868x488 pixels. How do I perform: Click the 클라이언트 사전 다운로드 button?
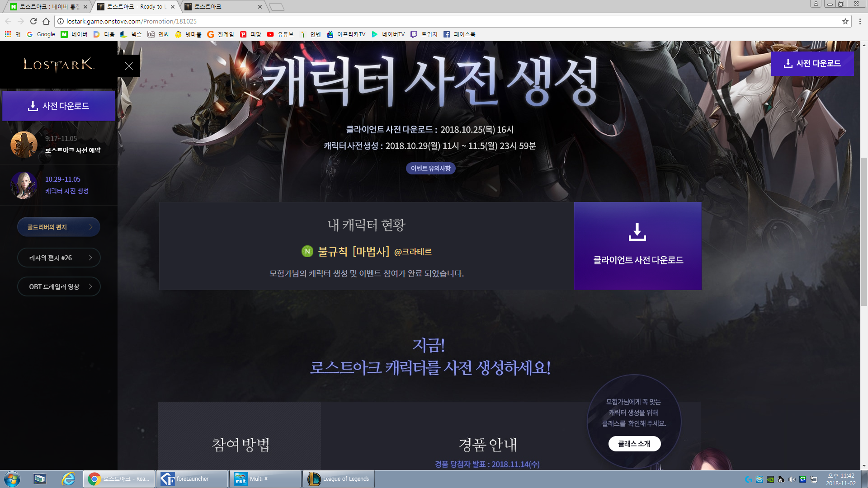[x=637, y=246]
